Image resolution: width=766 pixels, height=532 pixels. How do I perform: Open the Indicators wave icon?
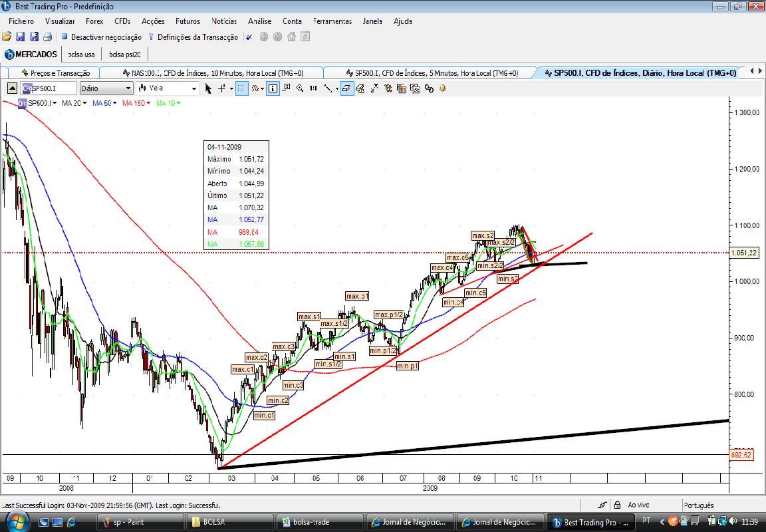255,88
